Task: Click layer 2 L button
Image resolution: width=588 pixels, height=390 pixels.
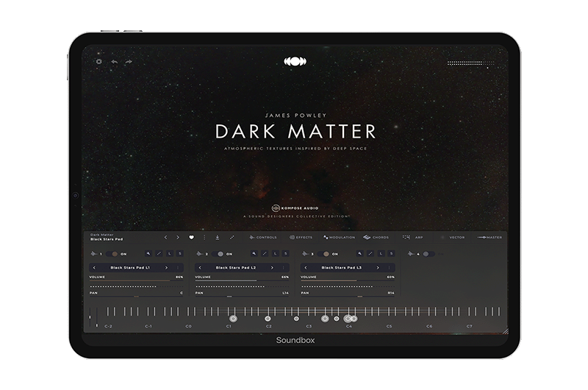Action: click(x=275, y=254)
